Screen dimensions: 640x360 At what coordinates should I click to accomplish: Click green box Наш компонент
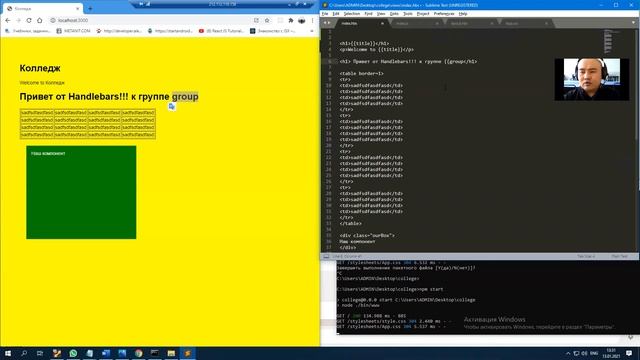tap(81, 192)
